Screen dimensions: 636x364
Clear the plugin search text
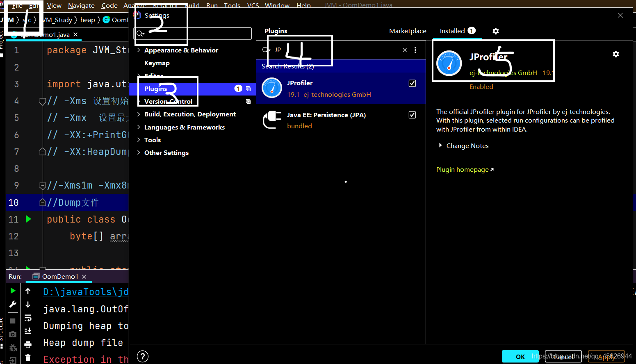pos(405,50)
